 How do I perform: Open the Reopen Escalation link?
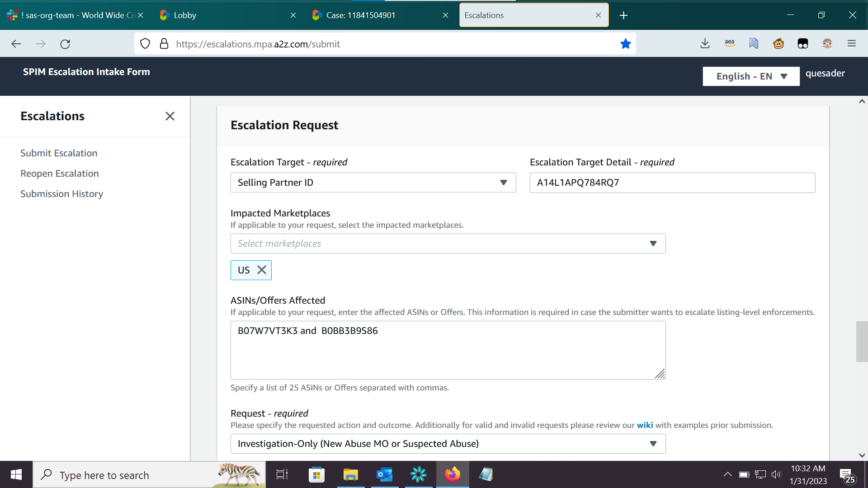[x=60, y=174]
